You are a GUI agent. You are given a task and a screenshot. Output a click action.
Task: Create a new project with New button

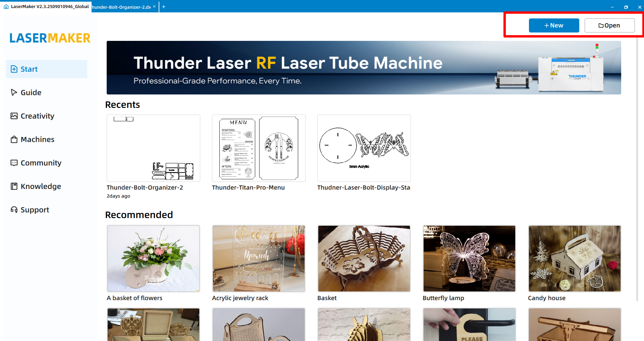[x=554, y=25]
